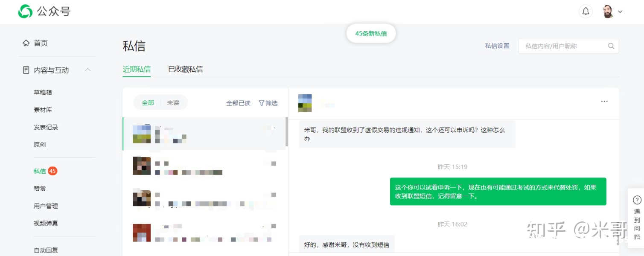
Task: Click the 内容与互动 document icon
Action: [26, 70]
